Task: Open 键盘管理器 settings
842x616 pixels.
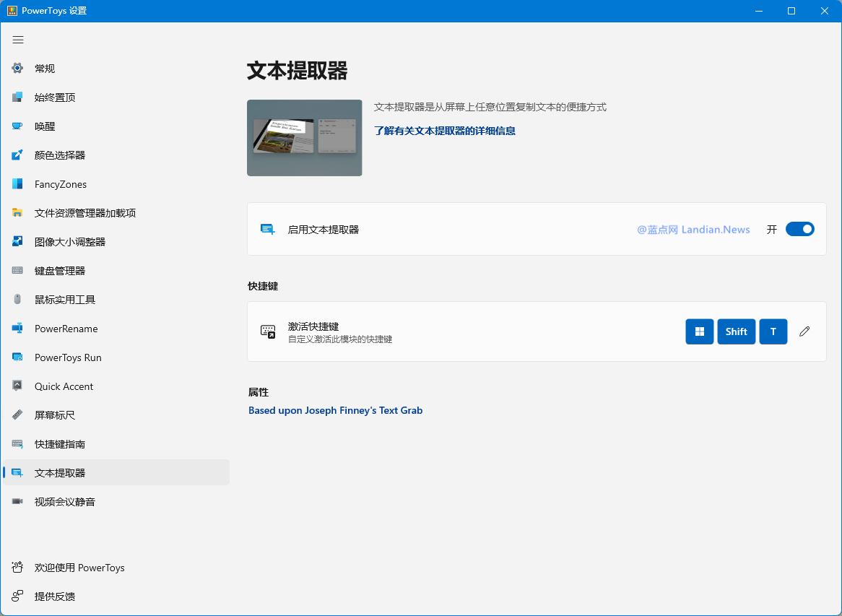Action: pos(116,271)
